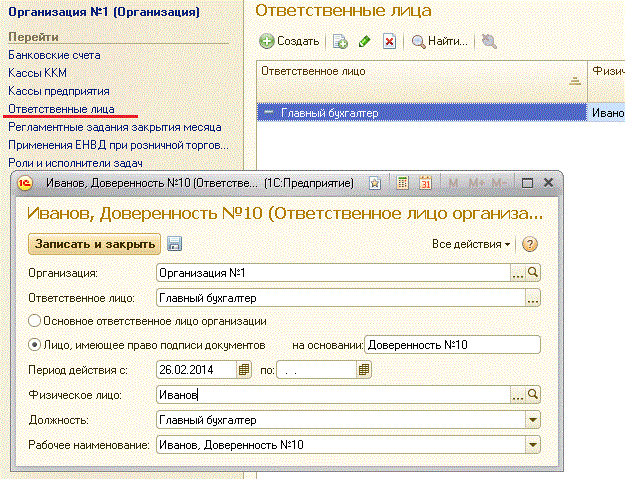
Task: Click the green pencil edit icon
Action: (365, 41)
